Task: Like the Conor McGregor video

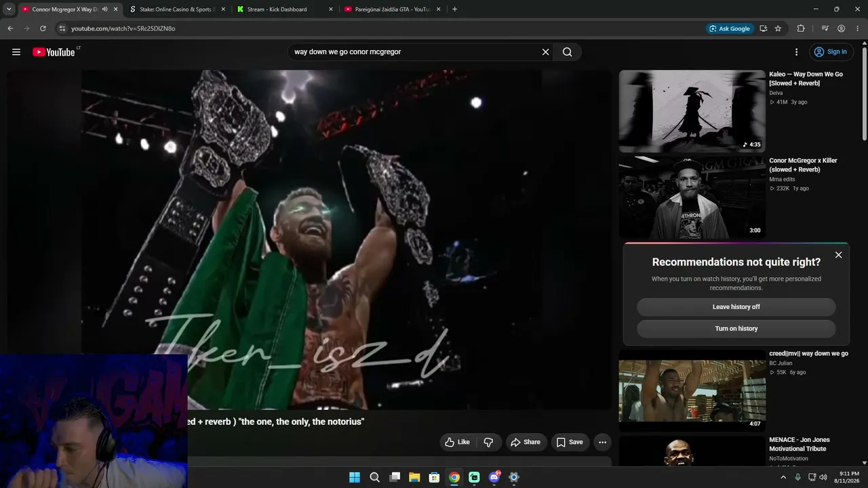Action: coord(457,442)
